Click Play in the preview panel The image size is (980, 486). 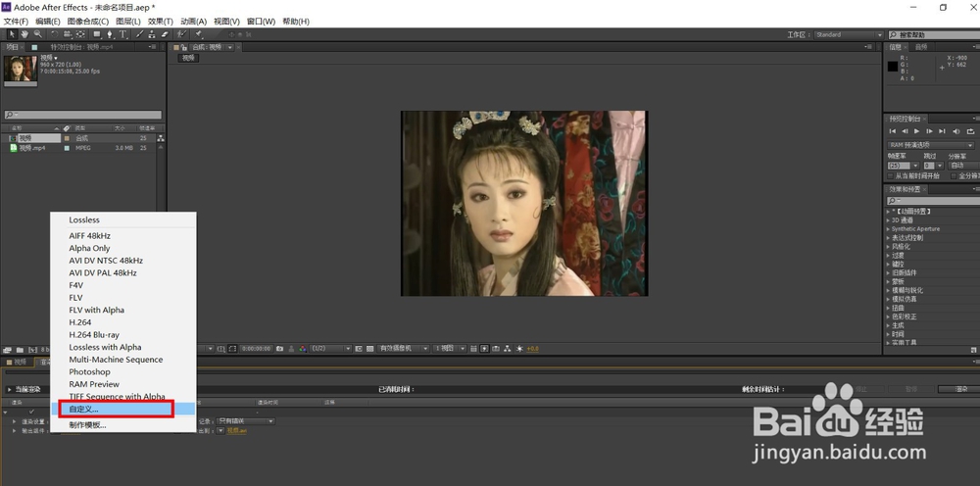click(x=917, y=131)
